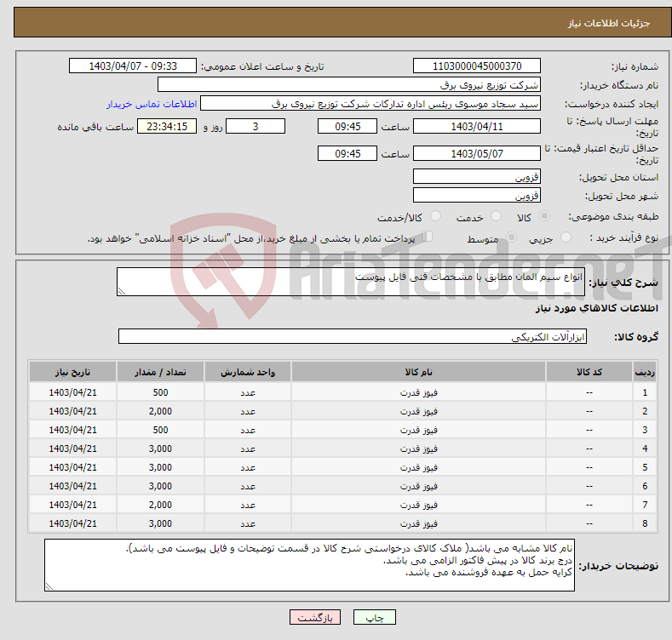Toggle the اسناد خزانه اسلامی payment checkbox
The width and height of the screenshot is (672, 640).
(427, 237)
